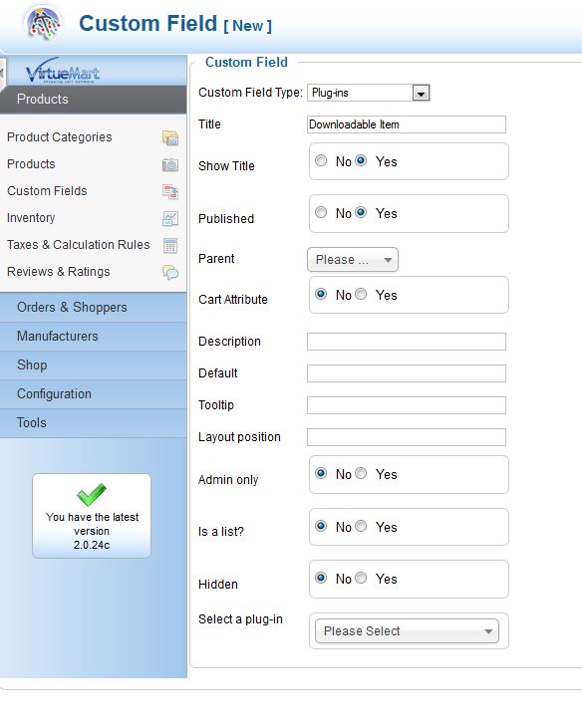Image resolution: width=582 pixels, height=728 pixels.
Task: Click the green checkmark version status icon
Action: tap(92, 495)
